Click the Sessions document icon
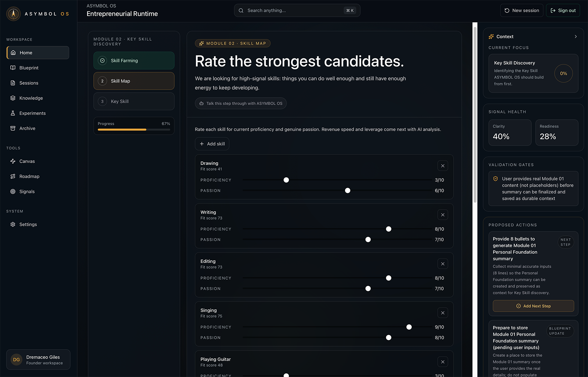This screenshot has height=377, width=588. [13, 83]
